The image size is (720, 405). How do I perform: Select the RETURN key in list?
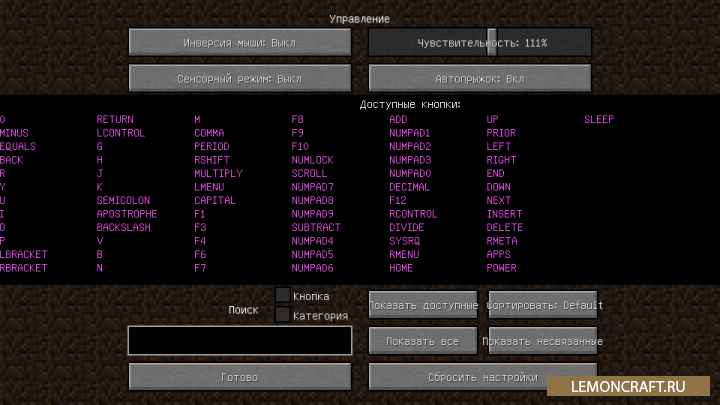click(x=115, y=119)
